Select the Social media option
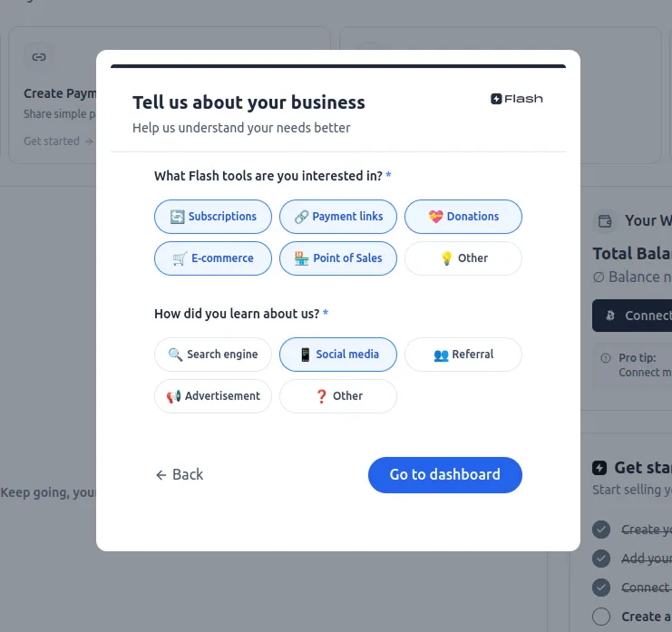 (338, 355)
